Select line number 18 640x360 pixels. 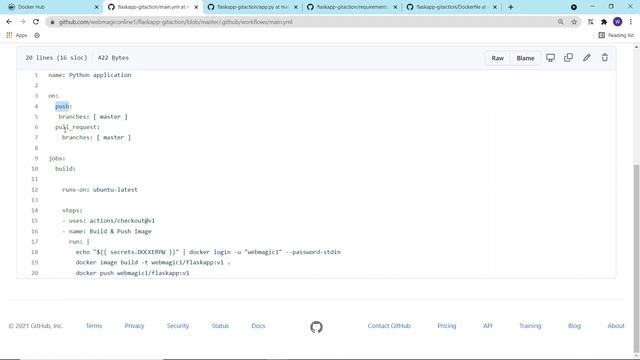tap(35, 252)
